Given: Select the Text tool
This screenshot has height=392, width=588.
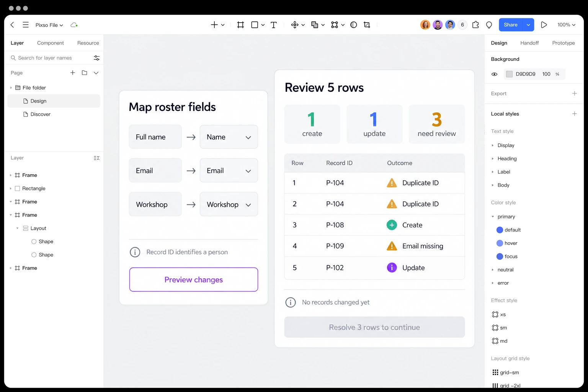Looking at the screenshot, I should point(274,25).
